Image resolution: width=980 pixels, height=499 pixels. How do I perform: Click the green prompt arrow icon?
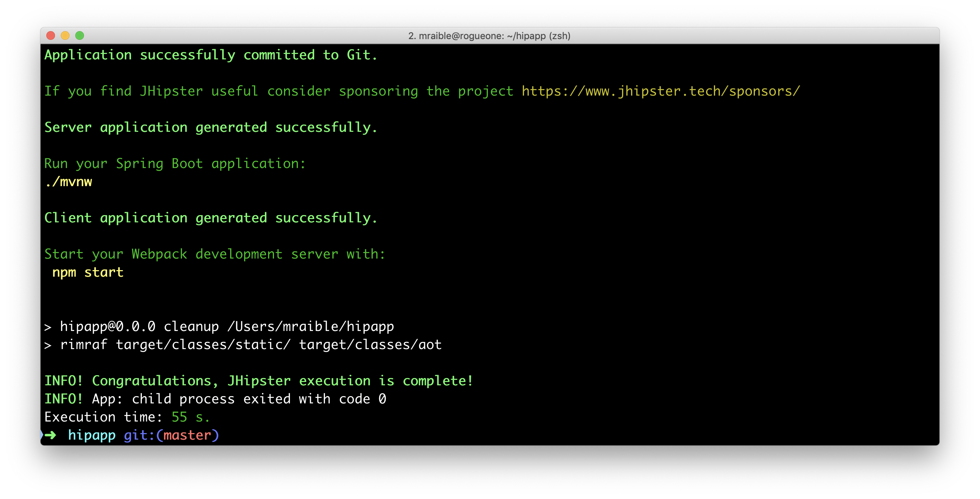coord(50,435)
